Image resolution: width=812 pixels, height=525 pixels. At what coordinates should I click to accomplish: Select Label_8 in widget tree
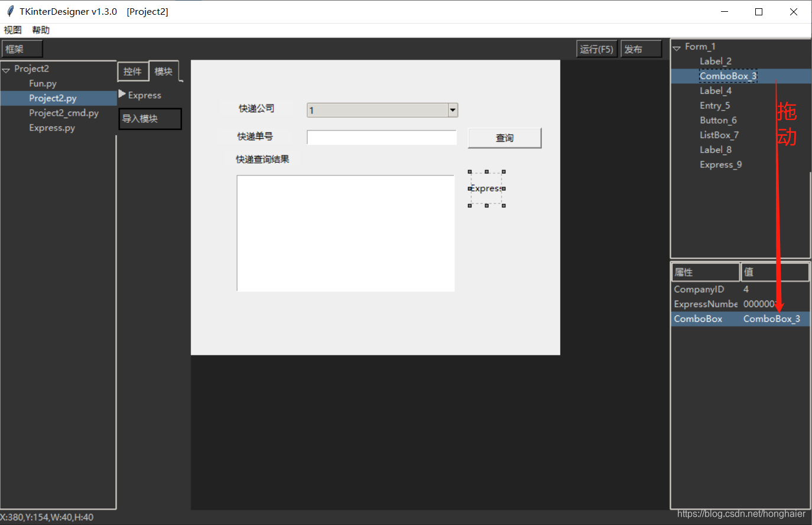pos(716,150)
